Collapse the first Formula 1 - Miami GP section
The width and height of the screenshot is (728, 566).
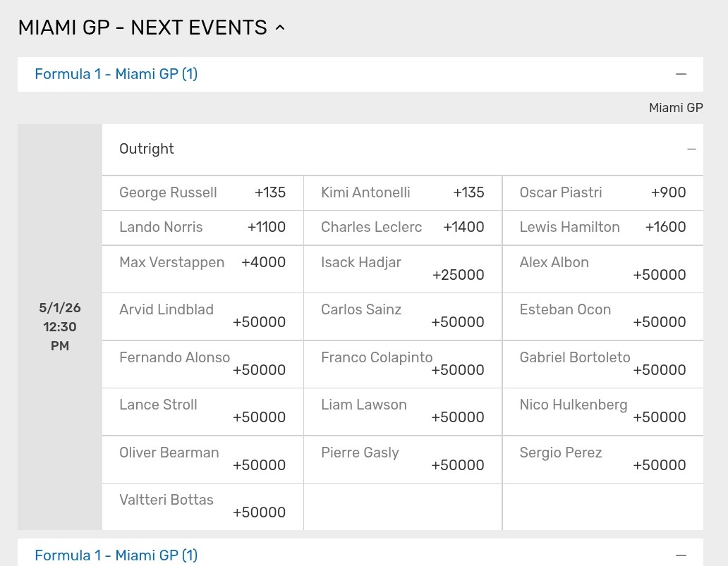(x=681, y=74)
